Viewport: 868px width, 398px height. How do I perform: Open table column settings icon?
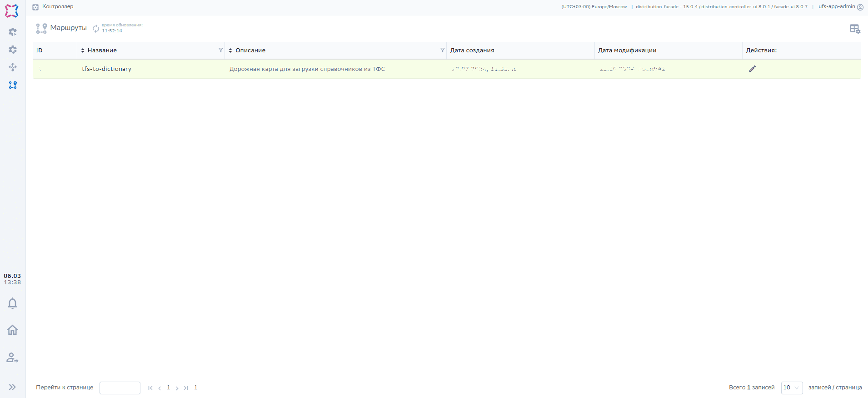(854, 29)
